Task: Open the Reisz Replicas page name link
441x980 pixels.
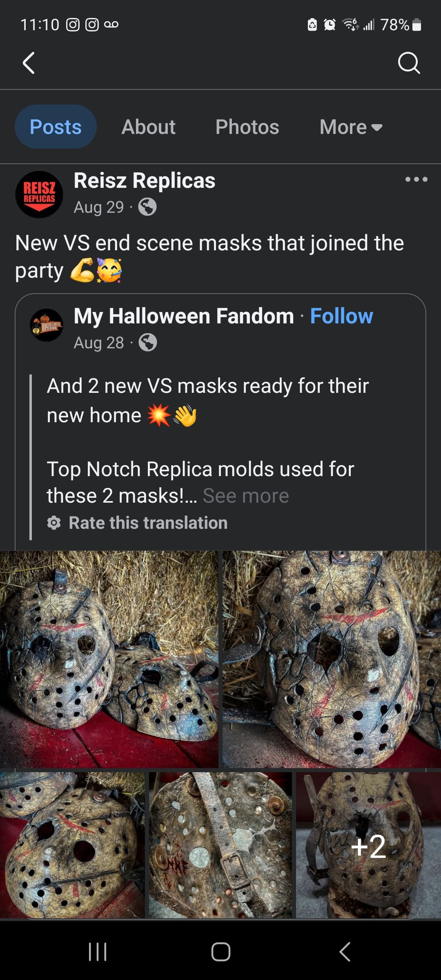Action: 145,180
